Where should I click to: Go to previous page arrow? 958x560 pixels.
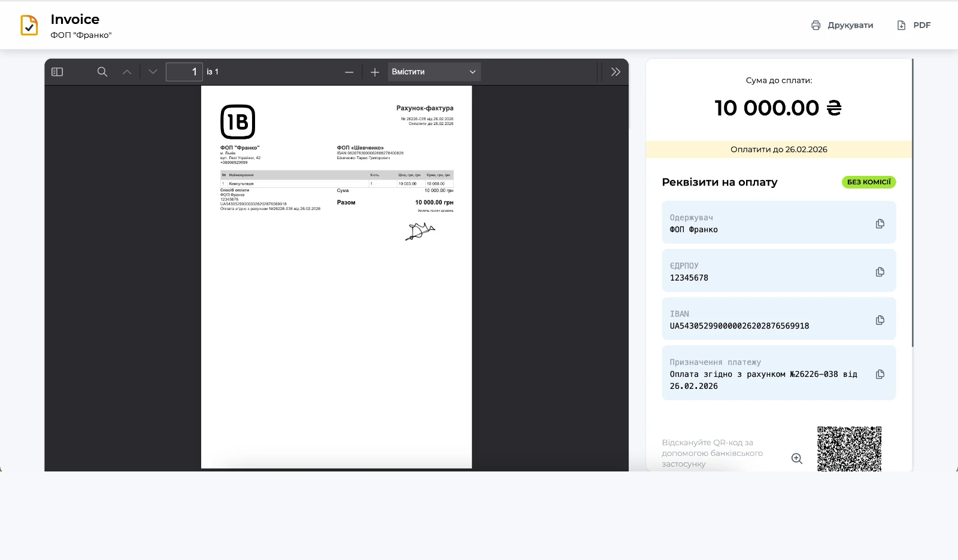point(127,72)
